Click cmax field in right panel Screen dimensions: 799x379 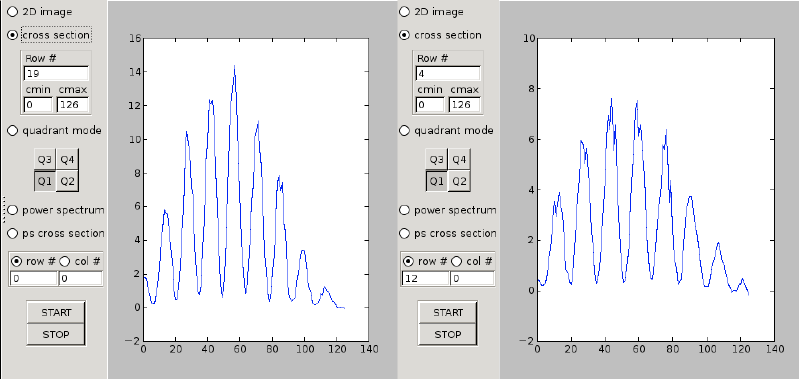point(464,105)
